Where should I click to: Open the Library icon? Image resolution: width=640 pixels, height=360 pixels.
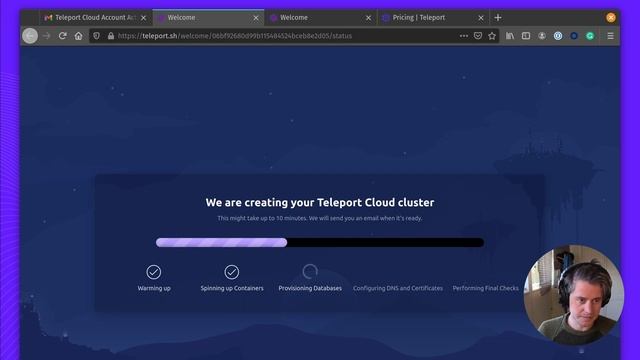tap(510, 36)
